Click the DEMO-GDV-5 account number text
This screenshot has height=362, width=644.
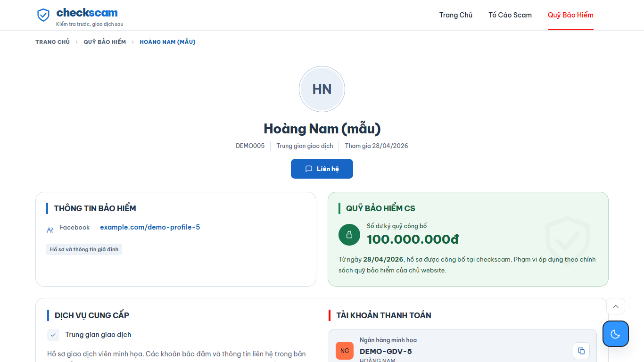[x=386, y=351]
